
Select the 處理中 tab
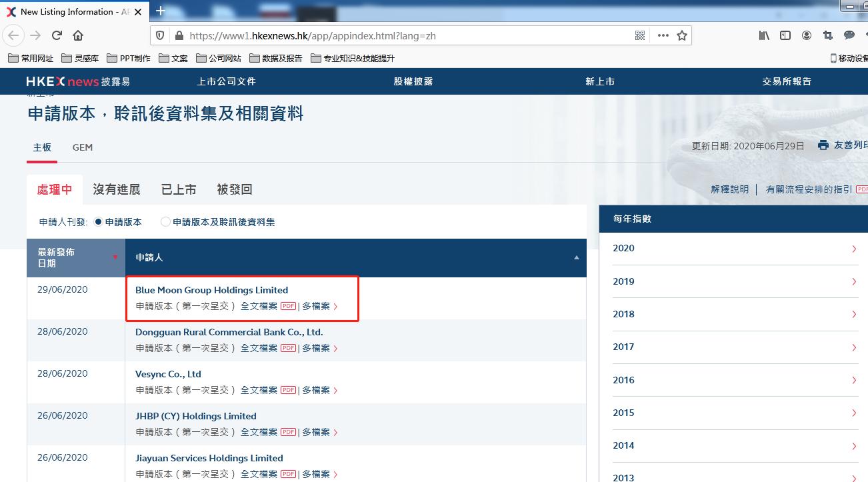pyautogui.click(x=55, y=189)
